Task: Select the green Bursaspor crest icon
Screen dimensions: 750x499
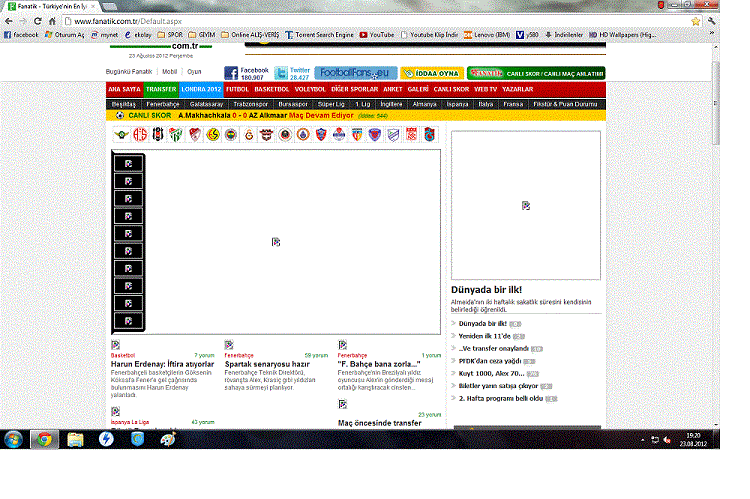Action: coord(176,134)
